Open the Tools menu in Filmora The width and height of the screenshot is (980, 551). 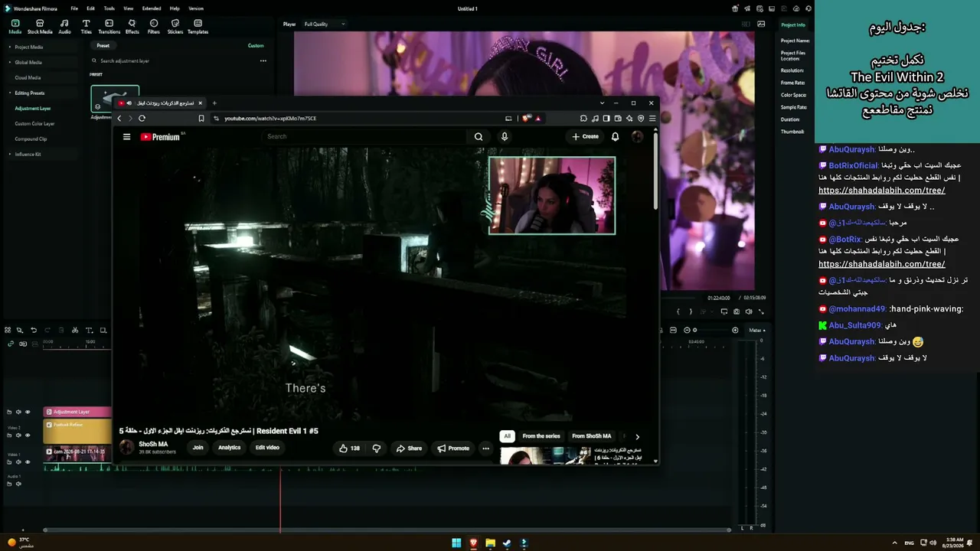point(109,8)
